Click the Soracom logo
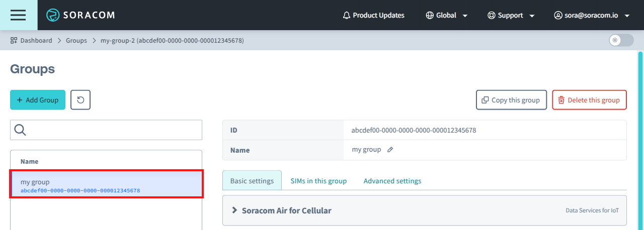Viewport: 644px width, 230px height. click(x=80, y=15)
